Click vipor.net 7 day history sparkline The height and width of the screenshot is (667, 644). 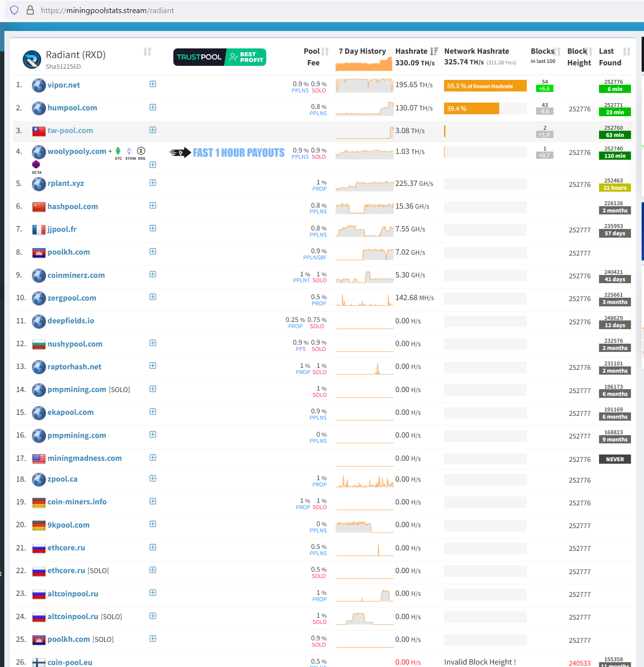coord(365,85)
